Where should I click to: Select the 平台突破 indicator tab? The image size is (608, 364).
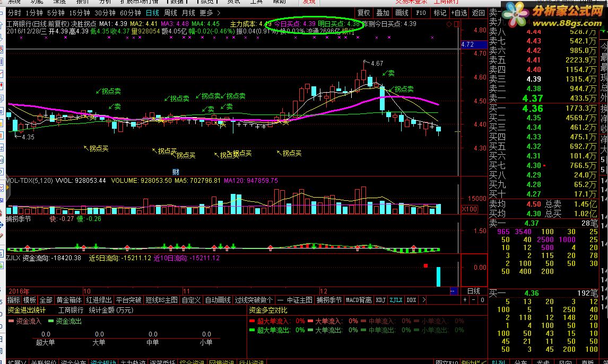pos(129,300)
